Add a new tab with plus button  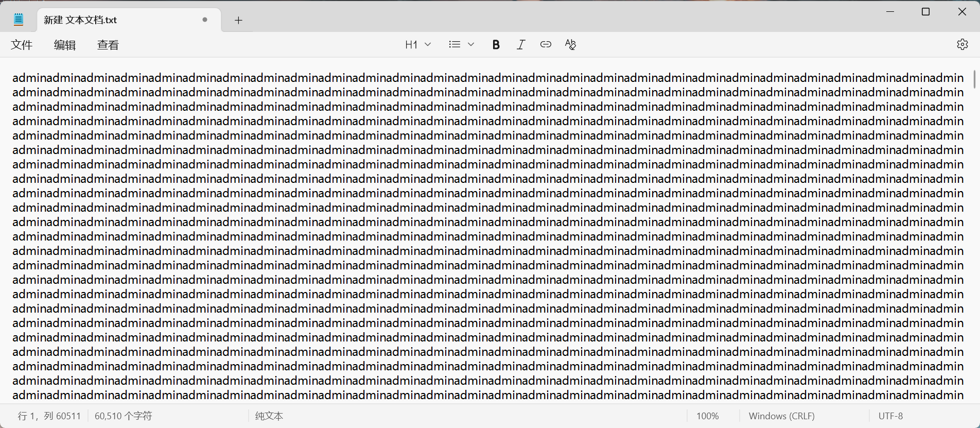click(238, 20)
